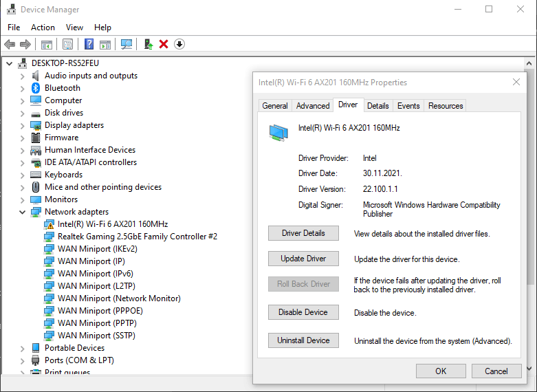Click the Keyboards category icon
Image resolution: width=537 pixels, height=392 pixels.
(x=36, y=175)
